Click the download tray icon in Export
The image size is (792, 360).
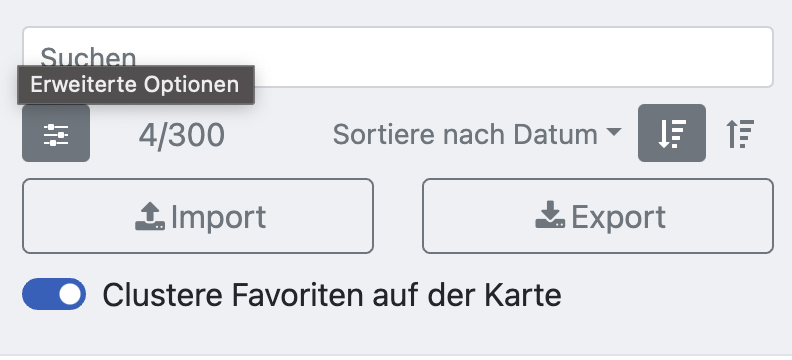click(550, 215)
